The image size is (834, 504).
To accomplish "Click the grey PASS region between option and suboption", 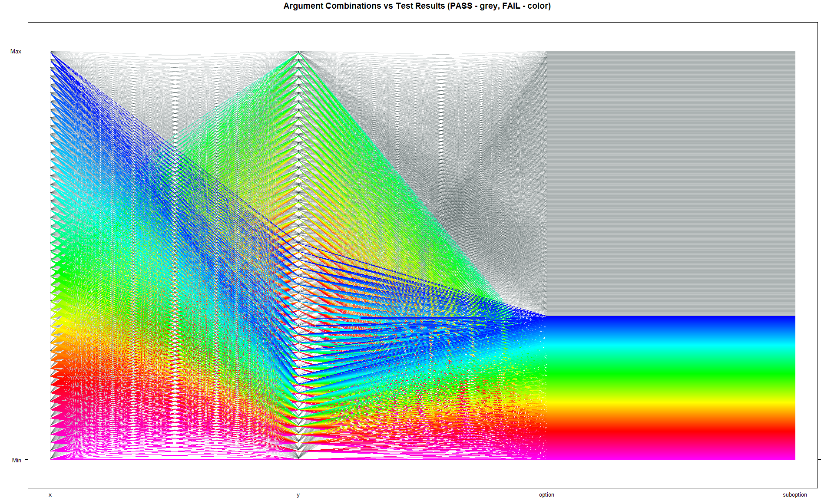I will pyautogui.click(x=671, y=183).
